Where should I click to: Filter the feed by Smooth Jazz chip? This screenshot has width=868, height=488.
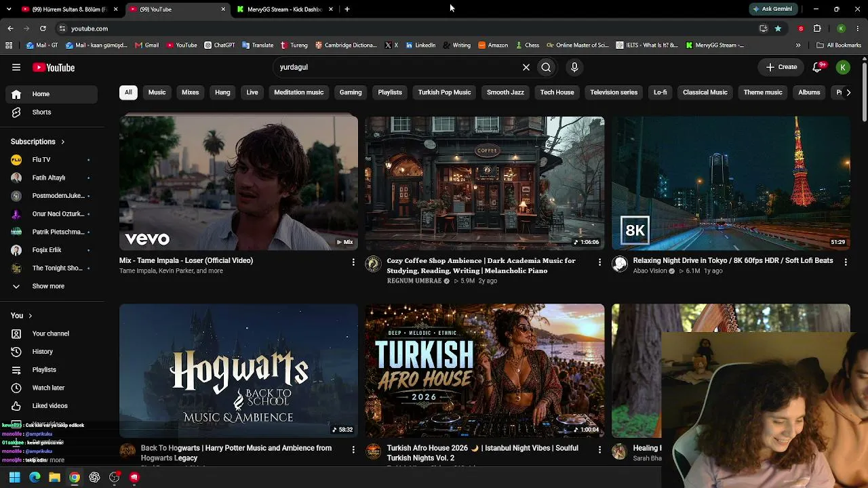point(505,92)
